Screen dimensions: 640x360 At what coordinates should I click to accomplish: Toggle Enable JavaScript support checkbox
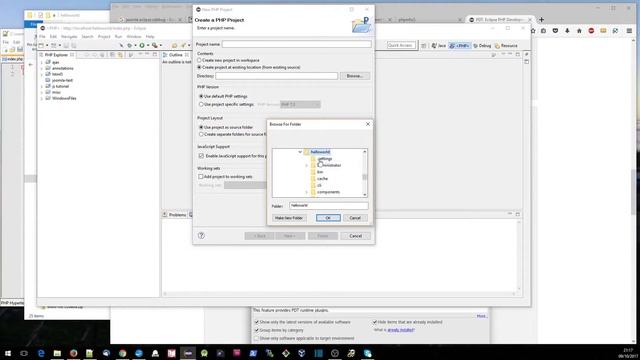201,156
